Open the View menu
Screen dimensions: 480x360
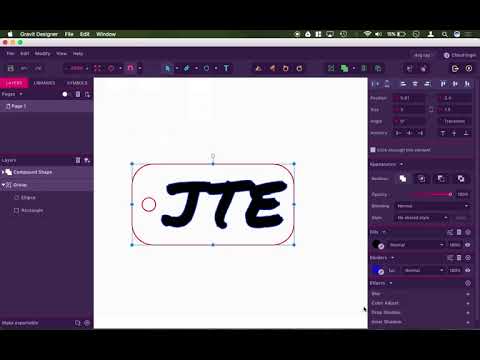click(61, 53)
